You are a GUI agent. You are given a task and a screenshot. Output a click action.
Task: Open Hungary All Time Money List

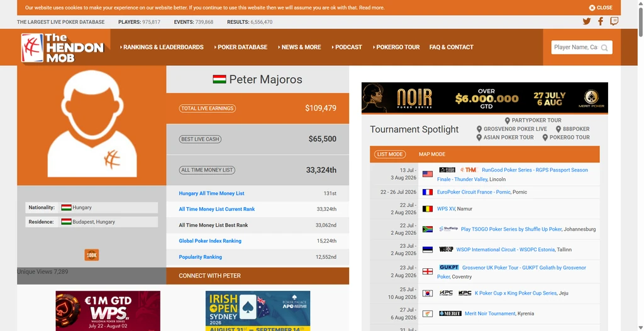(x=211, y=193)
